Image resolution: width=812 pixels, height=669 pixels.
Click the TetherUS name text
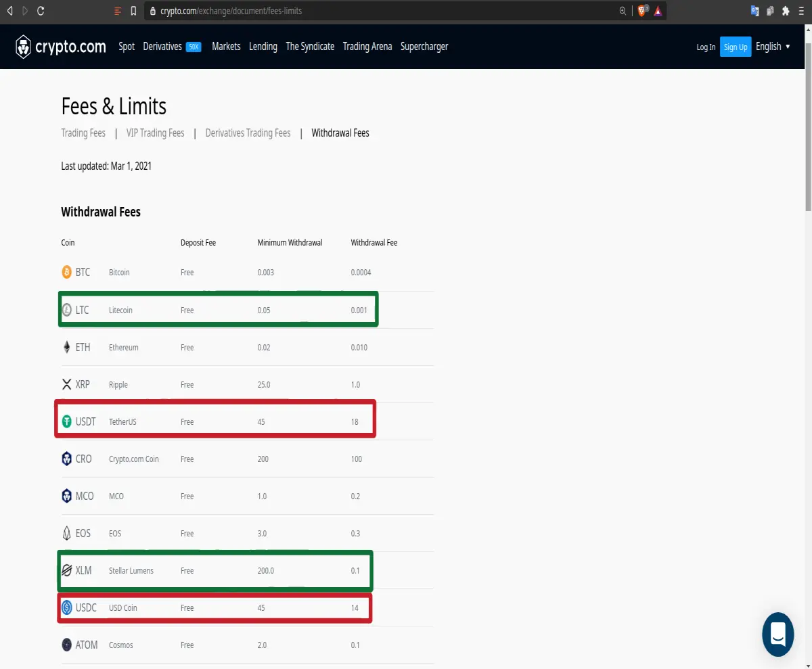[x=122, y=421]
